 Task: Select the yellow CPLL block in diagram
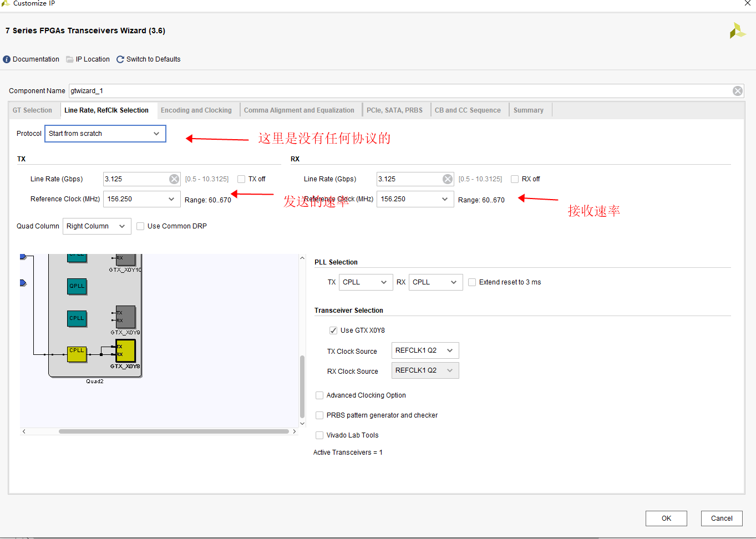(x=77, y=354)
